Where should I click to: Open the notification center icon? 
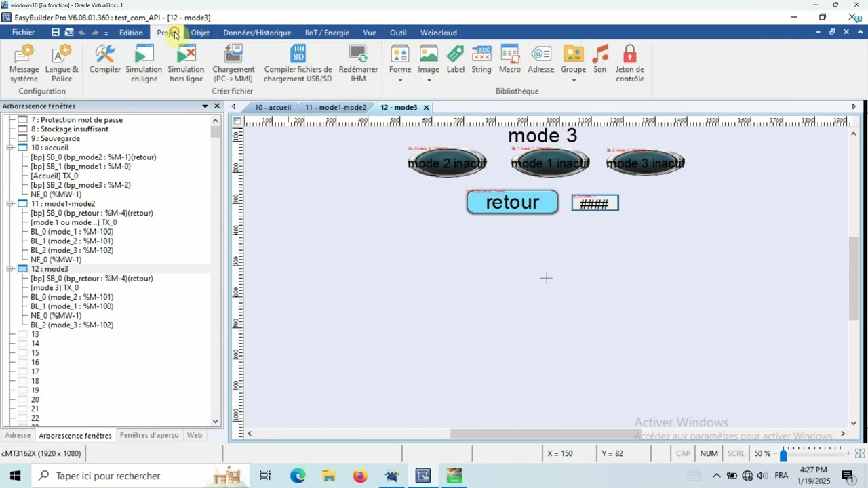click(x=848, y=476)
